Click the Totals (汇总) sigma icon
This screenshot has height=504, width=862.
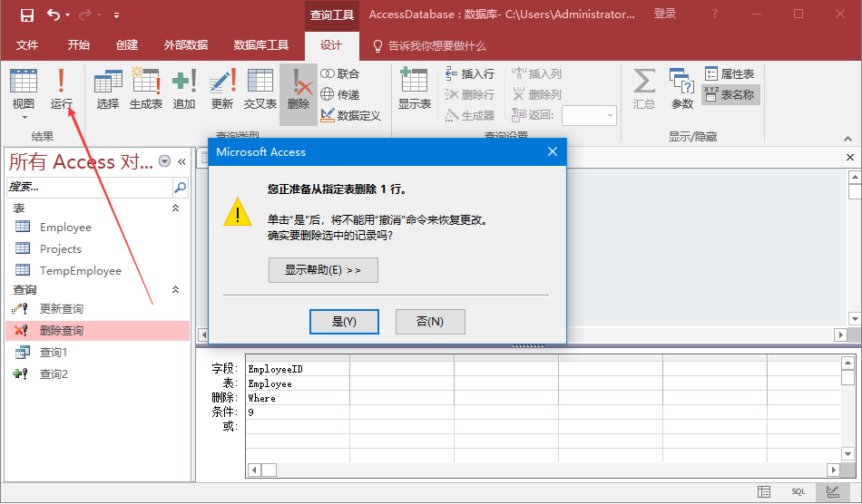644,89
